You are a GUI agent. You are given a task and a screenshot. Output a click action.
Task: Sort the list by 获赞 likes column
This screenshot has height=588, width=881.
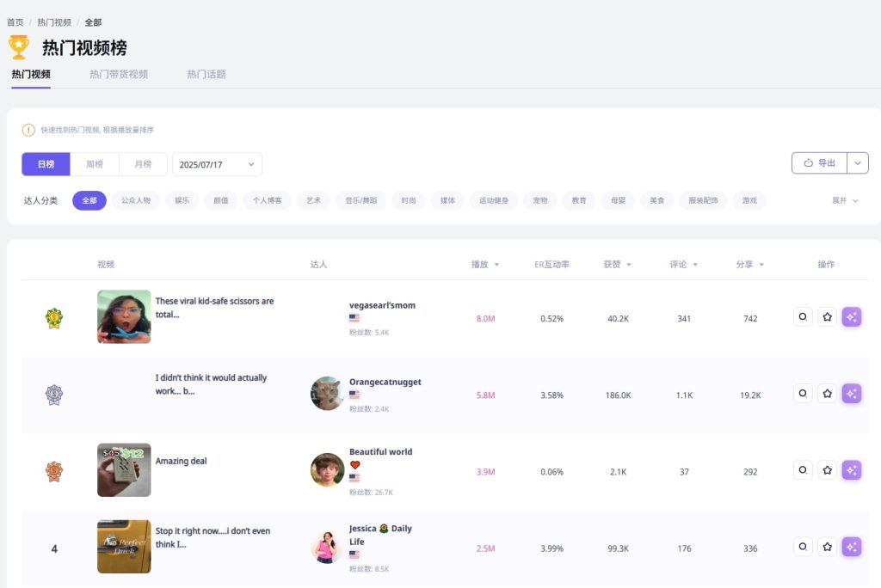coord(617,264)
